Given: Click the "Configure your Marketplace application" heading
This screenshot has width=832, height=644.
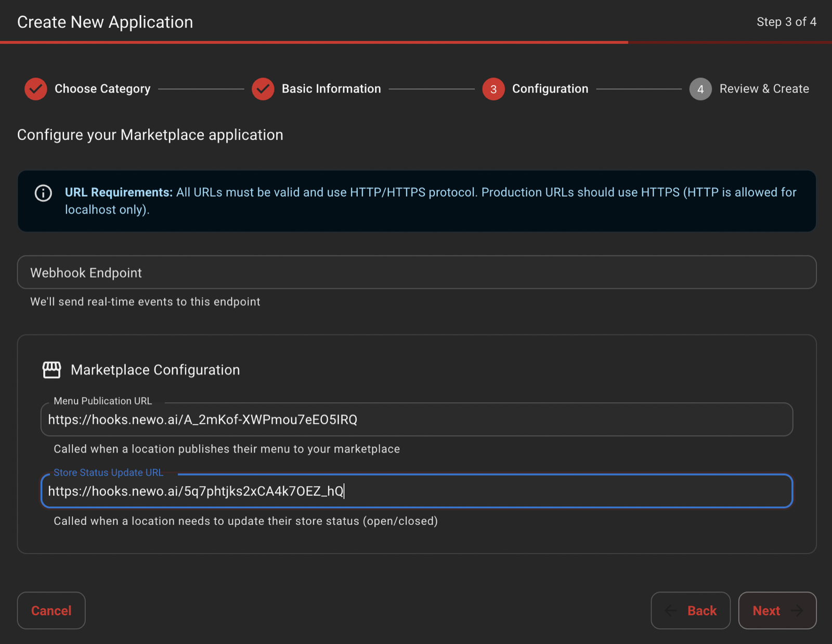Looking at the screenshot, I should tap(150, 135).
